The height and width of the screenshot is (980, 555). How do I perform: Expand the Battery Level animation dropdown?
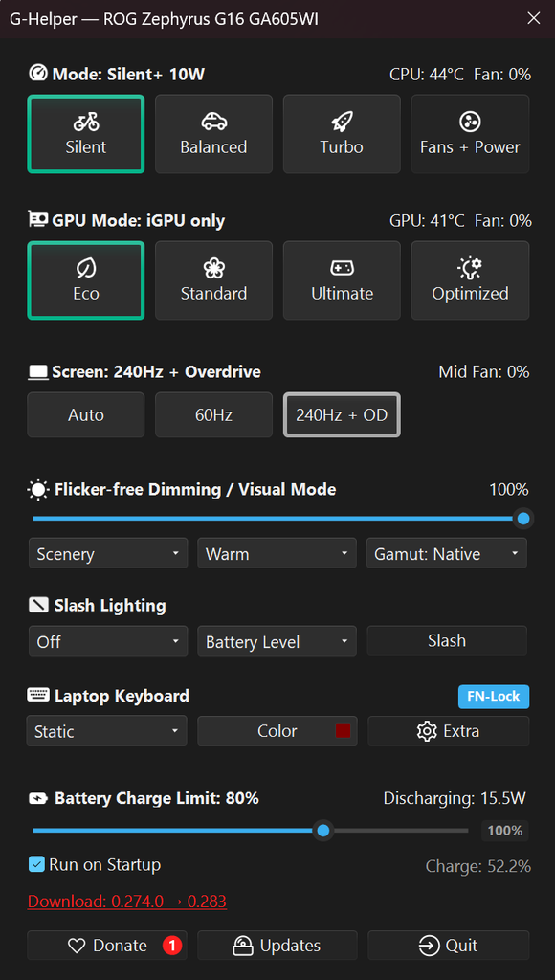click(277, 641)
